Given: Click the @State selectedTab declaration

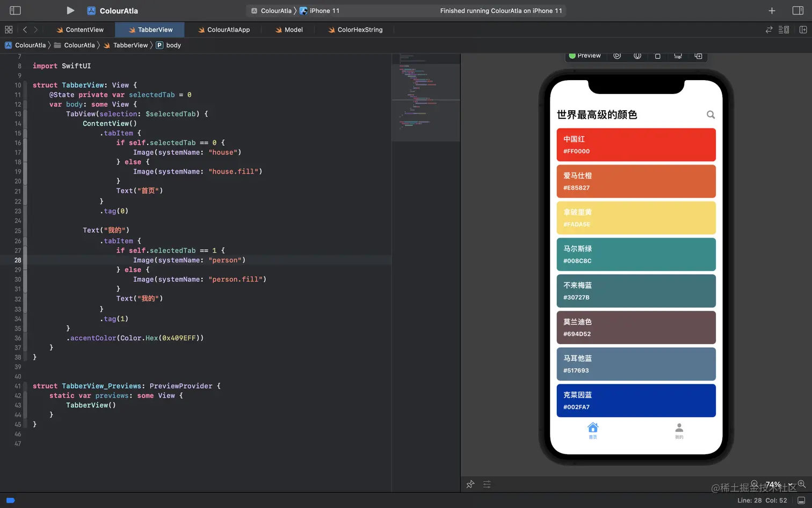Looking at the screenshot, I should [120, 95].
